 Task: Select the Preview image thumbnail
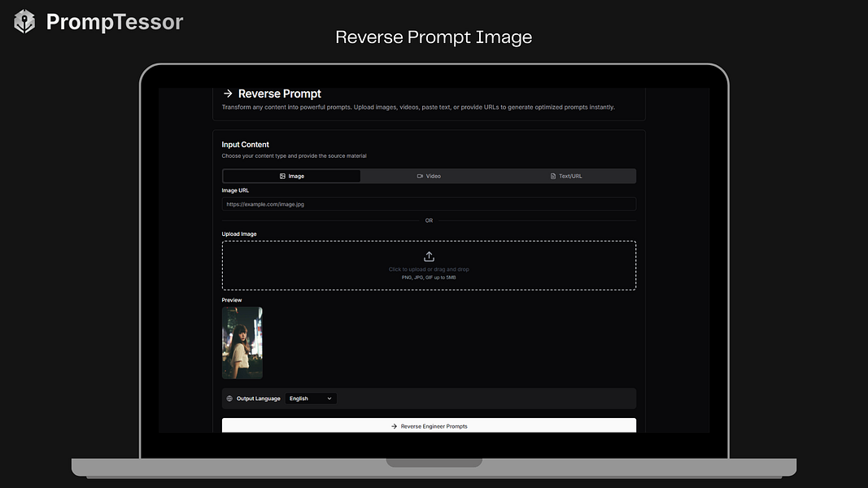(x=242, y=342)
